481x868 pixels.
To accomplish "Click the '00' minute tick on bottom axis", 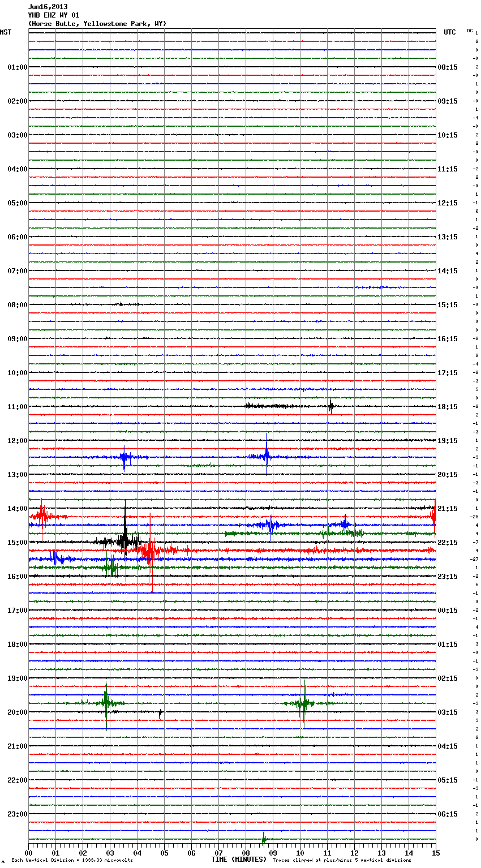I will (x=28, y=853).
